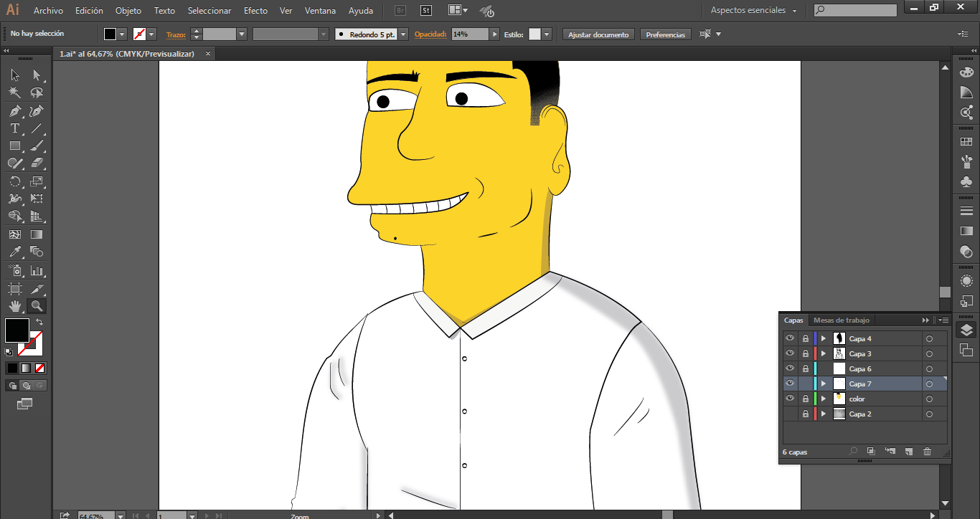The width and height of the screenshot is (980, 519).
Task: Select the Eyedropper tool
Action: coord(14,252)
